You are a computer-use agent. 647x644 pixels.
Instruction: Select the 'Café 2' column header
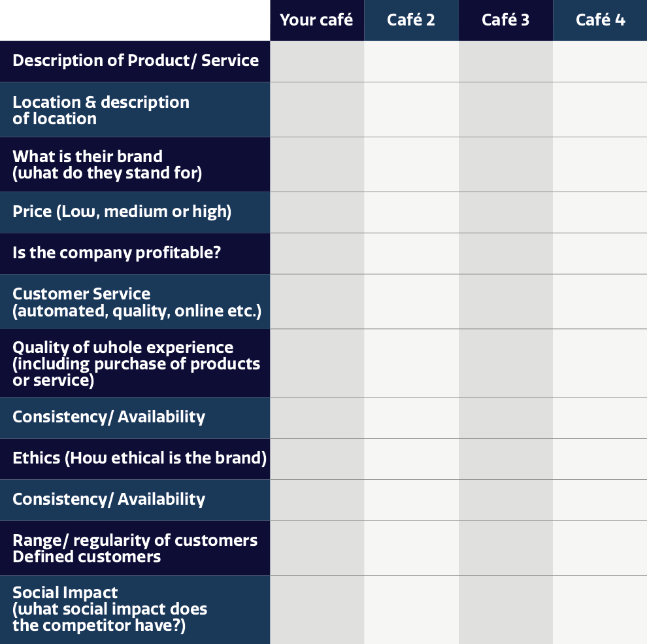click(411, 20)
